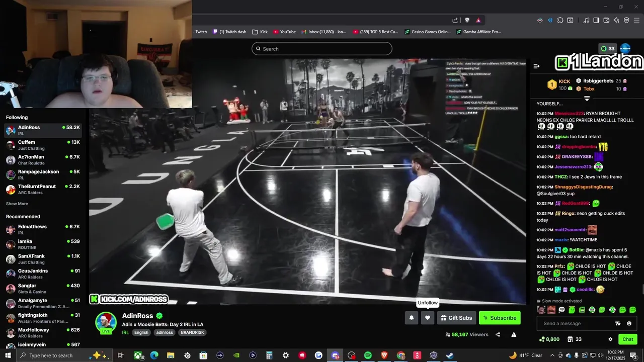Open the shop icon showing 33

575,339
